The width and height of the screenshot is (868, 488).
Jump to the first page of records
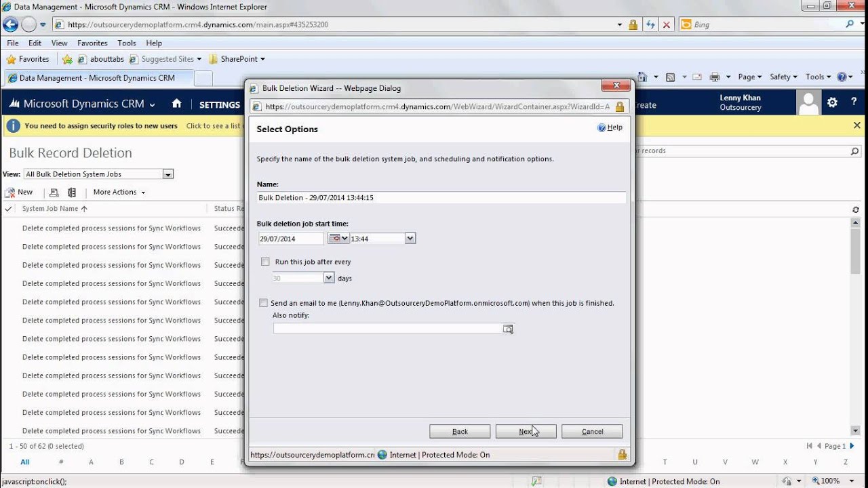pyautogui.click(x=810, y=446)
